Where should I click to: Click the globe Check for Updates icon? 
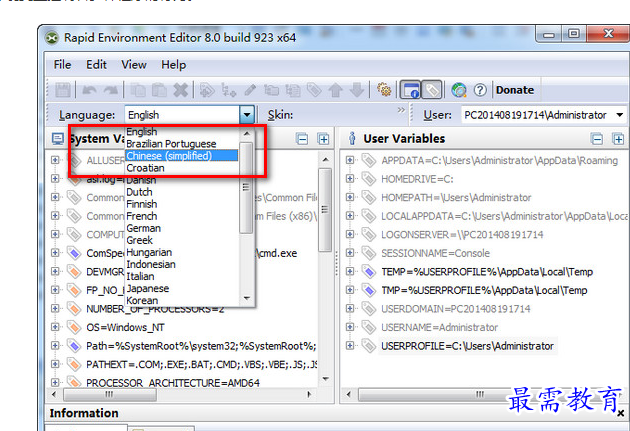click(458, 90)
